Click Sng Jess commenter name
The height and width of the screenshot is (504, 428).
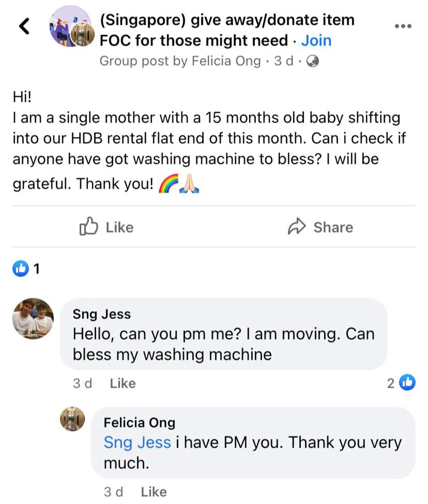[x=102, y=314]
